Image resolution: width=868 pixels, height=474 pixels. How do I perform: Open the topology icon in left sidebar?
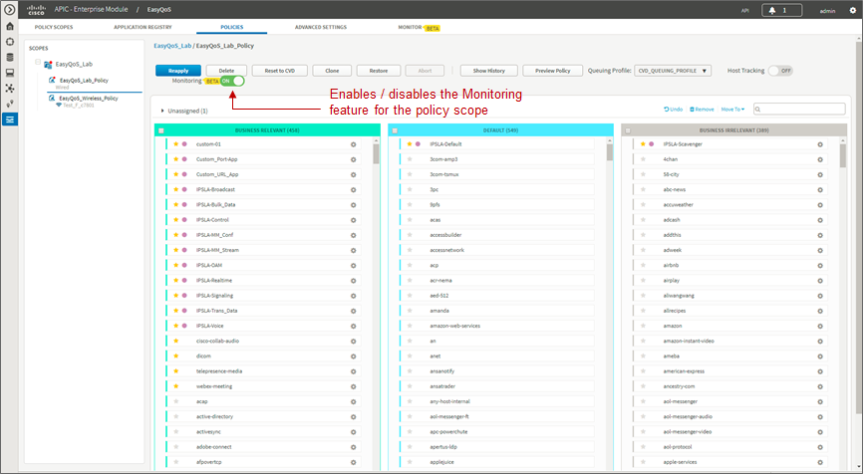click(x=9, y=88)
